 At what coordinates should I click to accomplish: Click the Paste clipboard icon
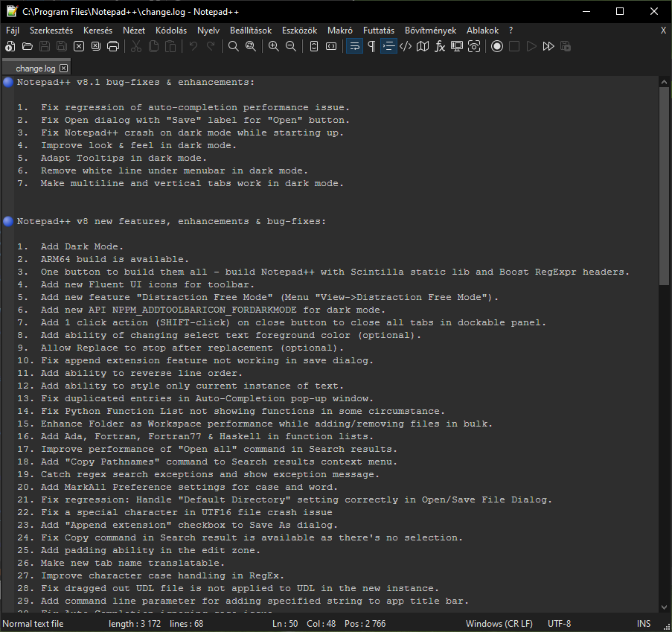tap(170, 46)
